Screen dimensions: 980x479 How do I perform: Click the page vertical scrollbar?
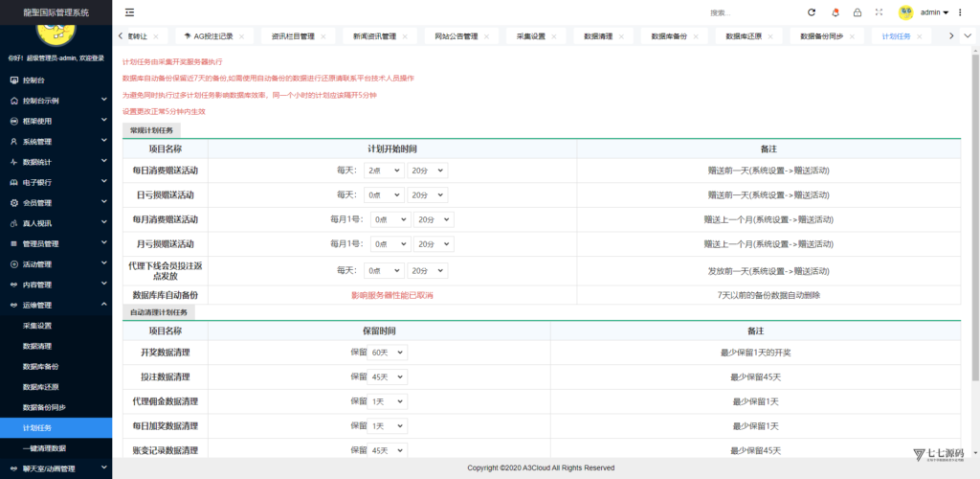(975, 216)
